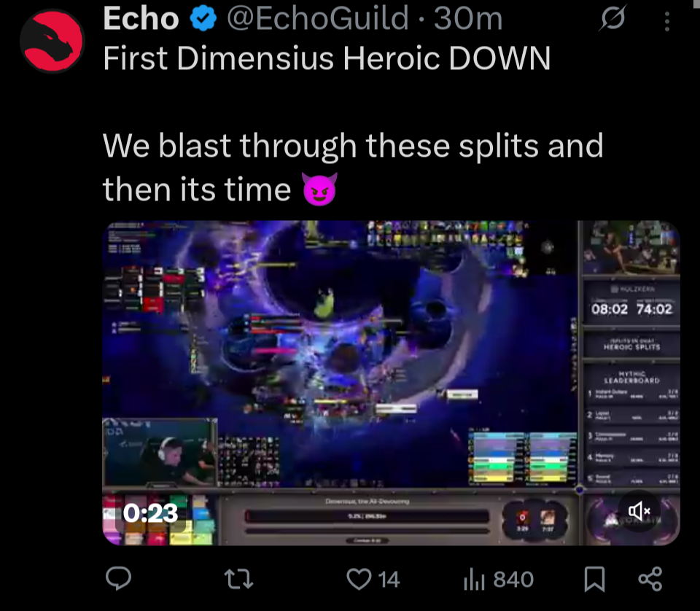The height and width of the screenshot is (611, 700).
Task: Play the Dimensius gameplay video
Action: click(391, 383)
